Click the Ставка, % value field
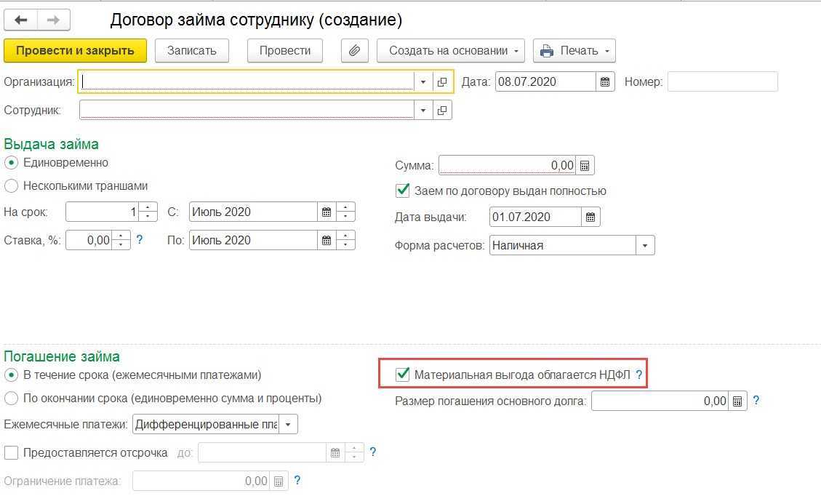The image size is (821, 504). click(x=89, y=241)
